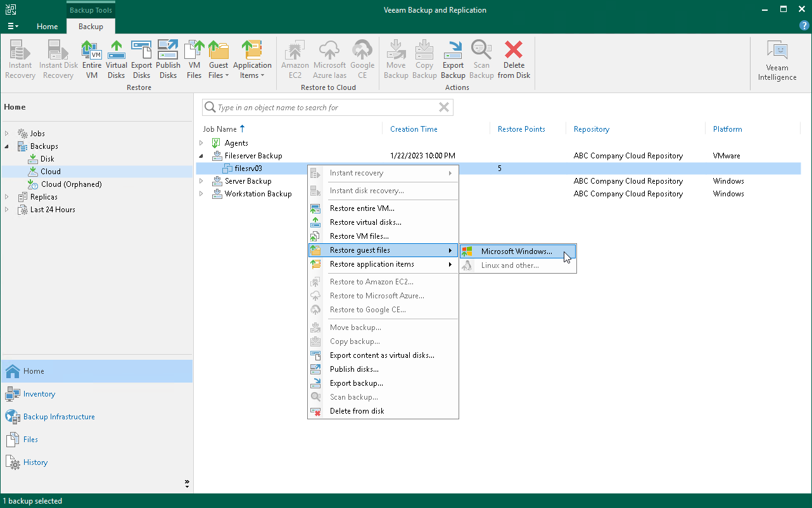The image size is (812, 508).
Task: Expand the Agents job row
Action: (201, 143)
